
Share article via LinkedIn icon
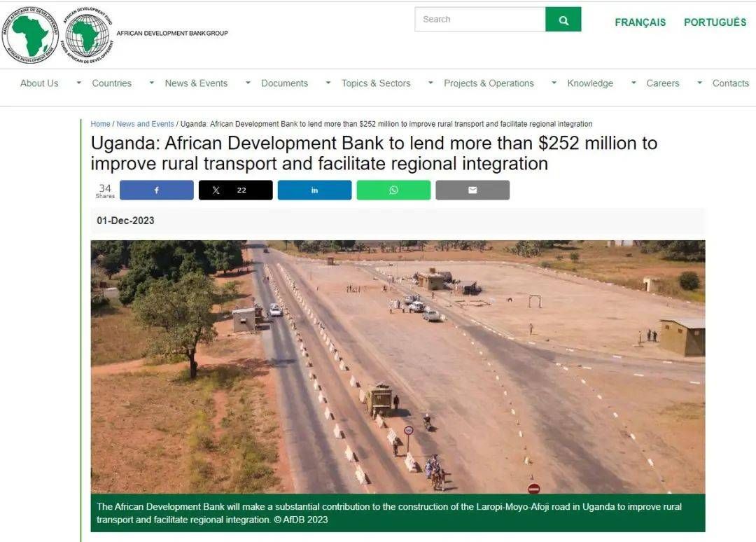(314, 190)
